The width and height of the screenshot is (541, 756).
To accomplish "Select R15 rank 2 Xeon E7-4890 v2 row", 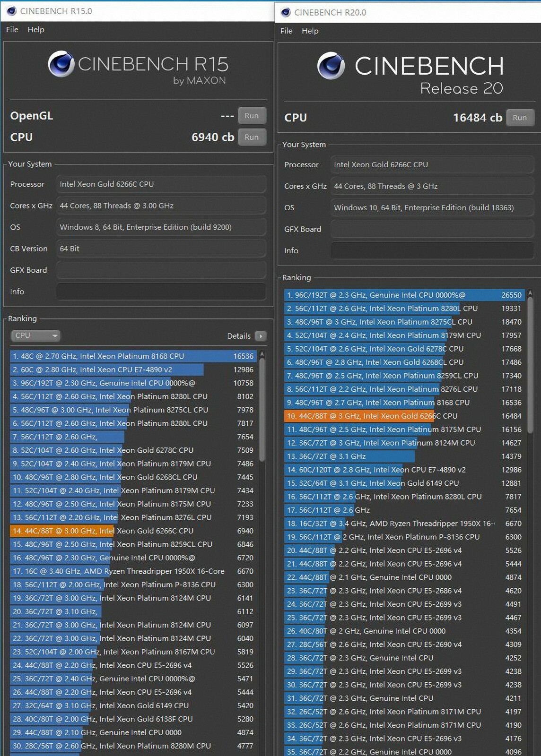I will [x=133, y=369].
